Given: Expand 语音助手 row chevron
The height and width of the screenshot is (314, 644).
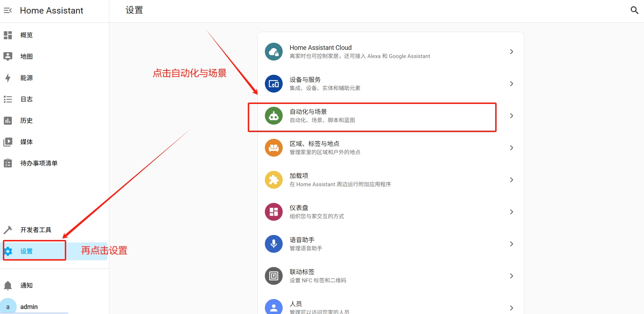Looking at the screenshot, I should point(512,244).
